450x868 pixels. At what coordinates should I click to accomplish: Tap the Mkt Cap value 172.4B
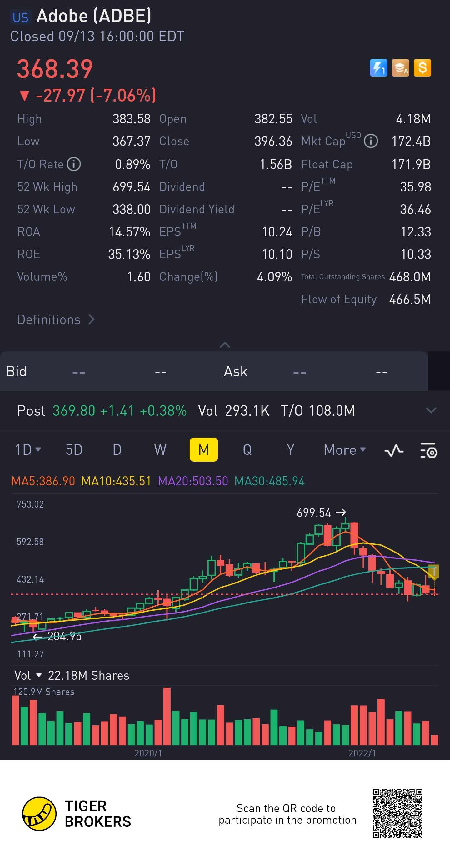click(411, 141)
